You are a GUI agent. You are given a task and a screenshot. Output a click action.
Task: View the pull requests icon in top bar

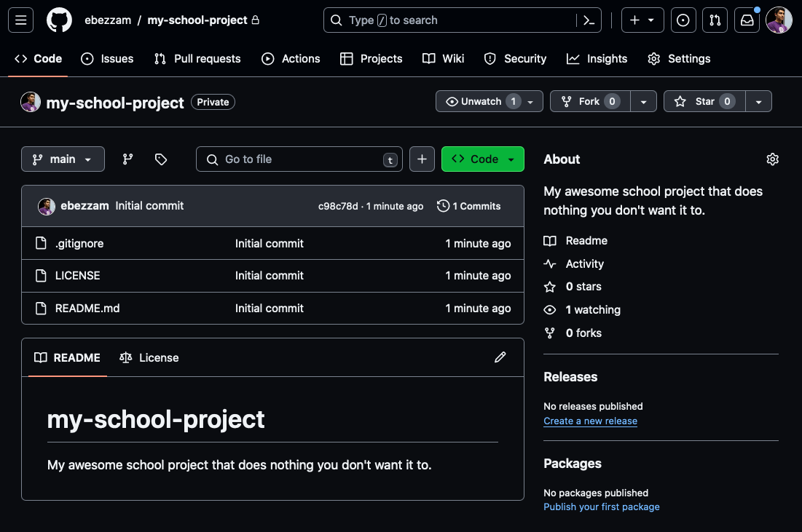[x=715, y=20]
